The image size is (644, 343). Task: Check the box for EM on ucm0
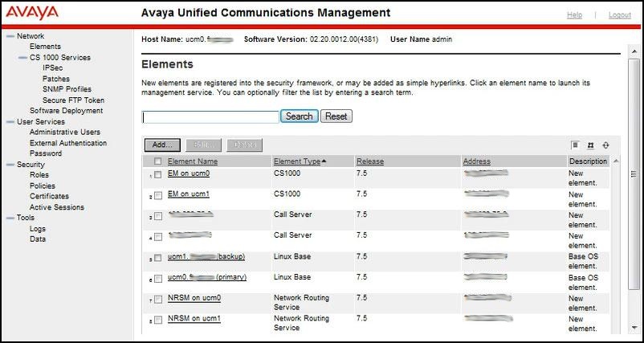(x=158, y=175)
